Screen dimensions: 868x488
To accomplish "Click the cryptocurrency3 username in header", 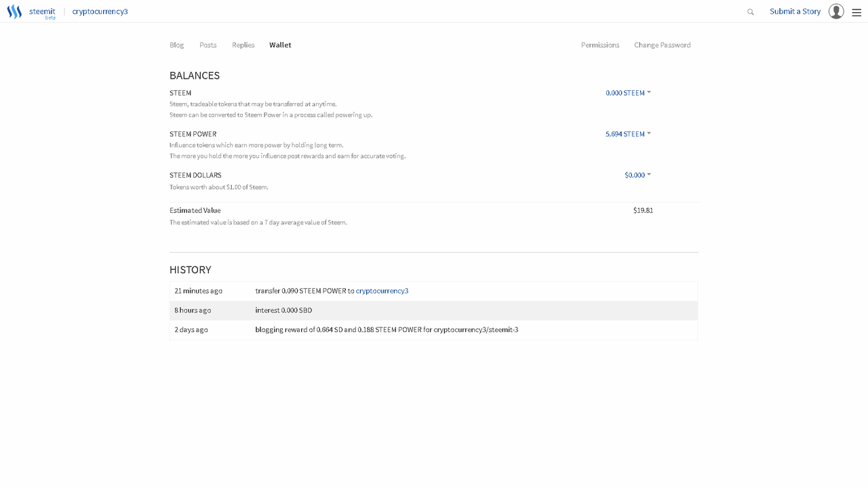I will coord(100,12).
